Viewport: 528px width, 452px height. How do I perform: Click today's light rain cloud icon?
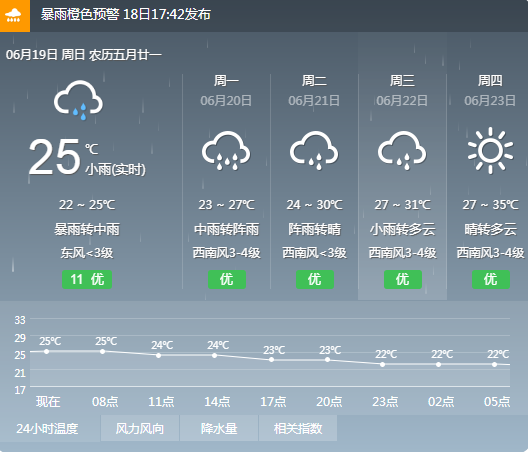coord(78,100)
